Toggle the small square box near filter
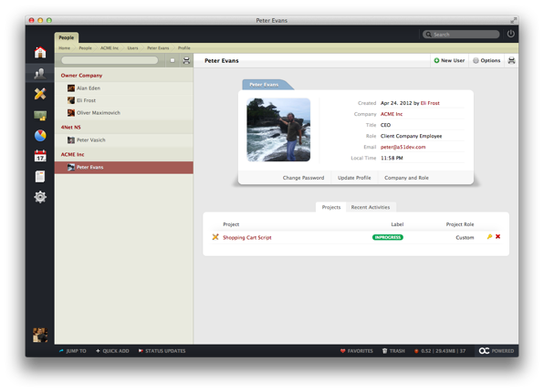 pyautogui.click(x=173, y=61)
